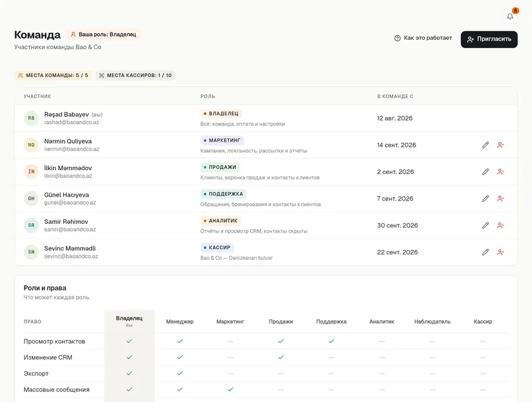Remove Nərmin Quliyeva from the team
This screenshot has height=402, width=532.
[501, 145]
